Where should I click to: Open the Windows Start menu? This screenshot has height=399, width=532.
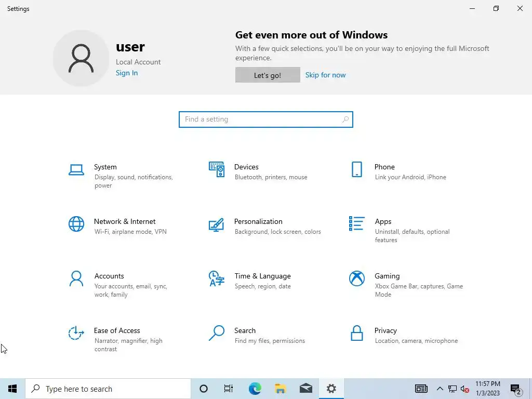[12, 389]
